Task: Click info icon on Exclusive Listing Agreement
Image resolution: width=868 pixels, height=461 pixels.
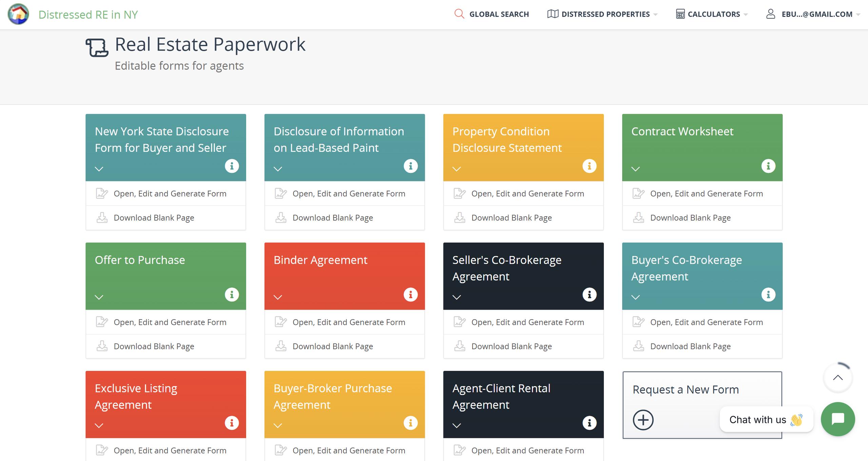Action: click(232, 423)
